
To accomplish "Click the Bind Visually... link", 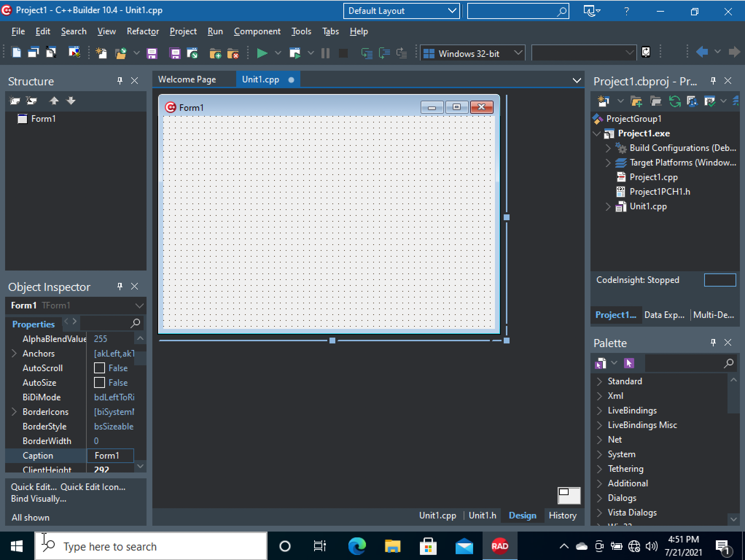I will (39, 498).
